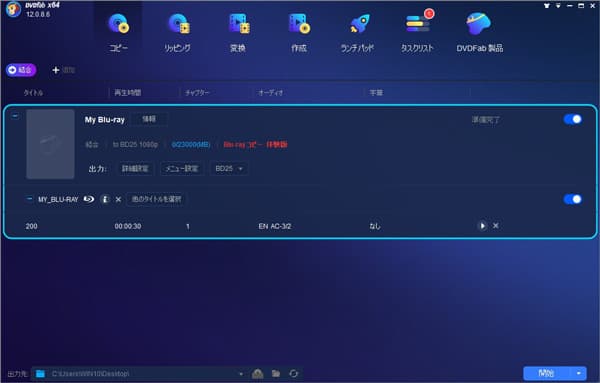Image resolution: width=600 pixels, height=383 pixels.
Task: Click title number 200
Action: 31,227
